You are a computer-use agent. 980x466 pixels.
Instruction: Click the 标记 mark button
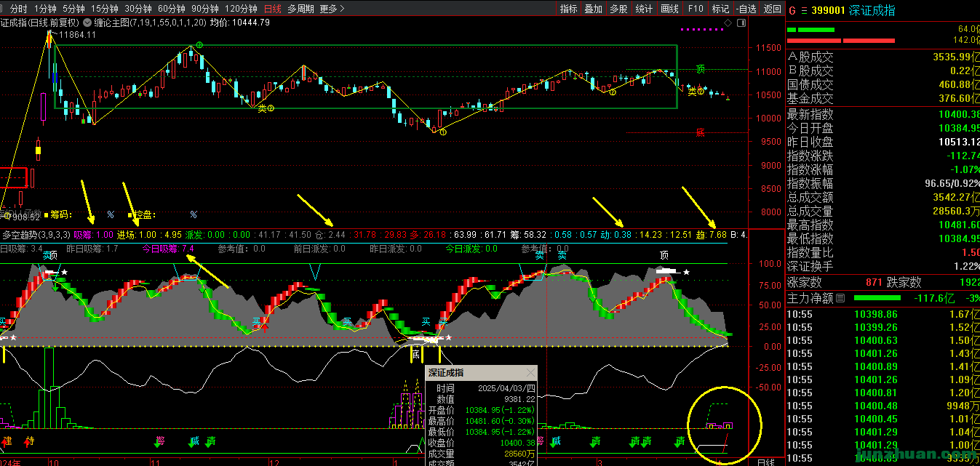pyautogui.click(x=720, y=9)
